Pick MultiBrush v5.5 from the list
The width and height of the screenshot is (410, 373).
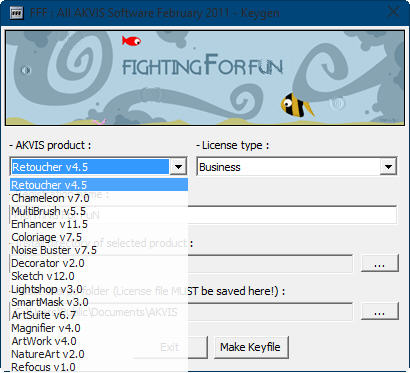click(x=99, y=211)
